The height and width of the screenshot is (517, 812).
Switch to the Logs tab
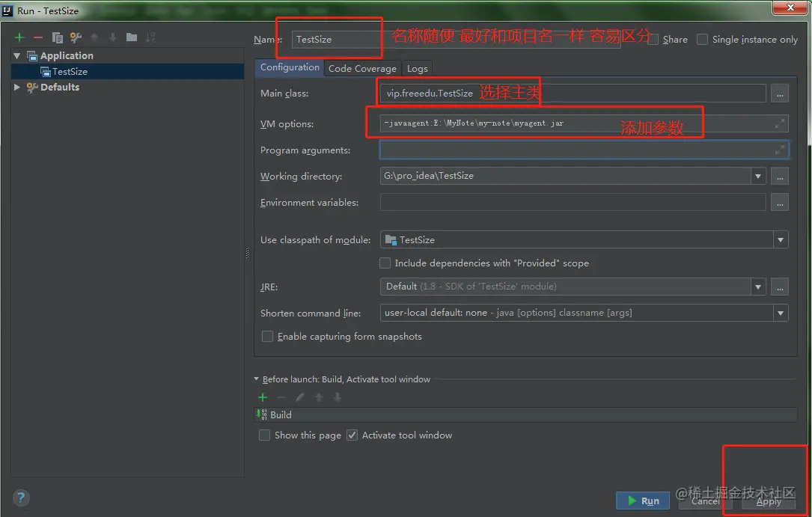coord(418,68)
